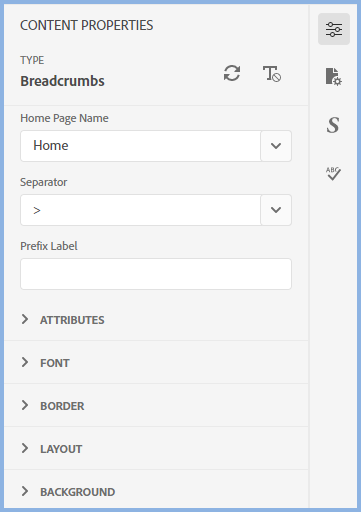
Task: Expand the Layout section chevron
Action: tap(25, 448)
